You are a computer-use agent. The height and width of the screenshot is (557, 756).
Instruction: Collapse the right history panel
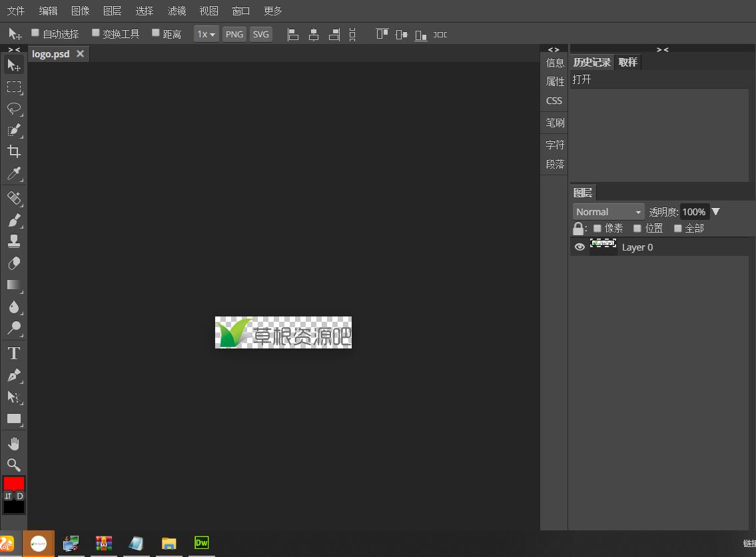(663, 50)
